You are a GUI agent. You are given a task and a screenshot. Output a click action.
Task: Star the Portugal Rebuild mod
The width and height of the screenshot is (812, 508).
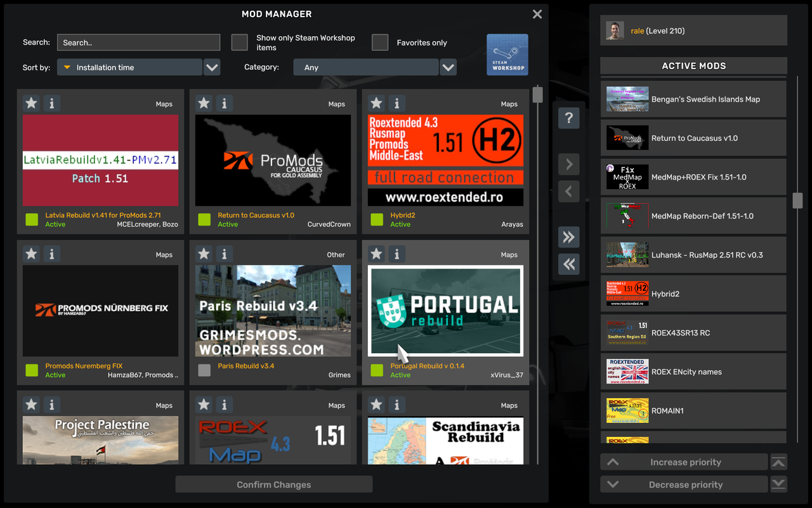[376, 254]
